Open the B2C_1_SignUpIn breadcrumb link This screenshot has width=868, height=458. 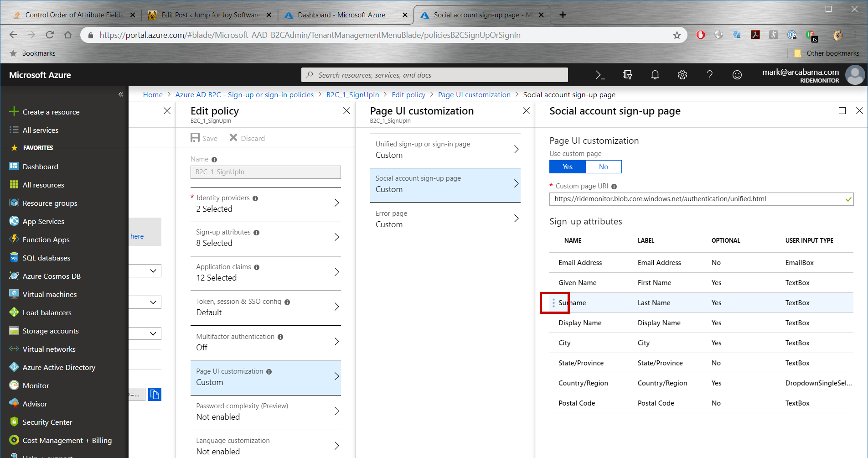point(352,94)
